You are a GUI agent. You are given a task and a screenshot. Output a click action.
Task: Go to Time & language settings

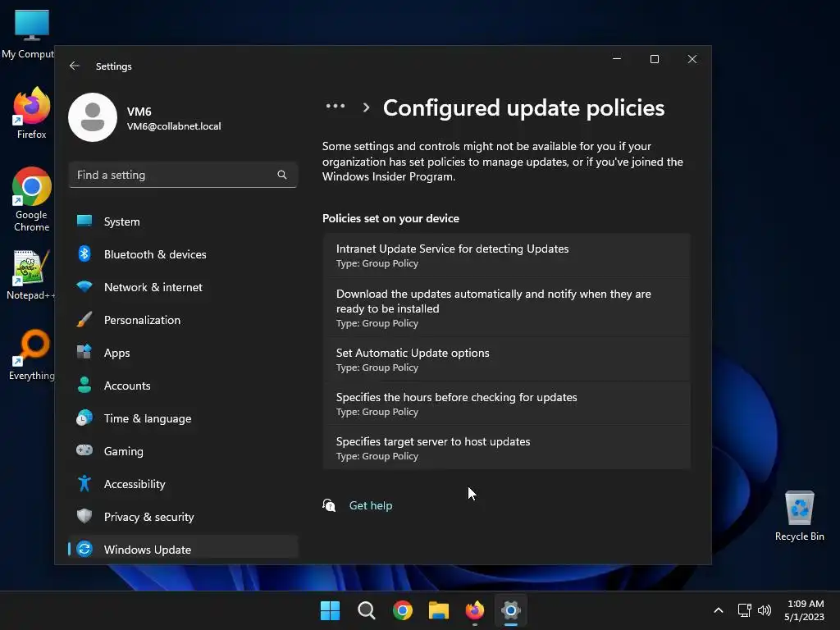pyautogui.click(x=183, y=418)
